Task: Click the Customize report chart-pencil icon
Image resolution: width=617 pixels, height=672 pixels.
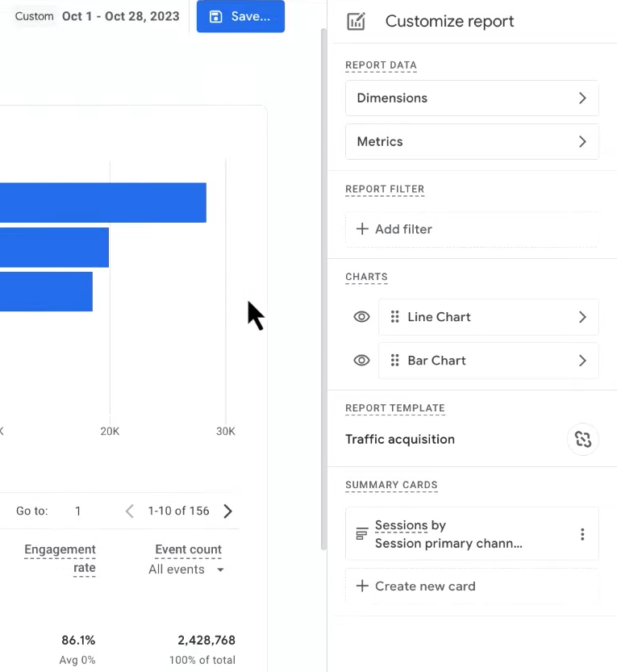Action: tap(356, 21)
